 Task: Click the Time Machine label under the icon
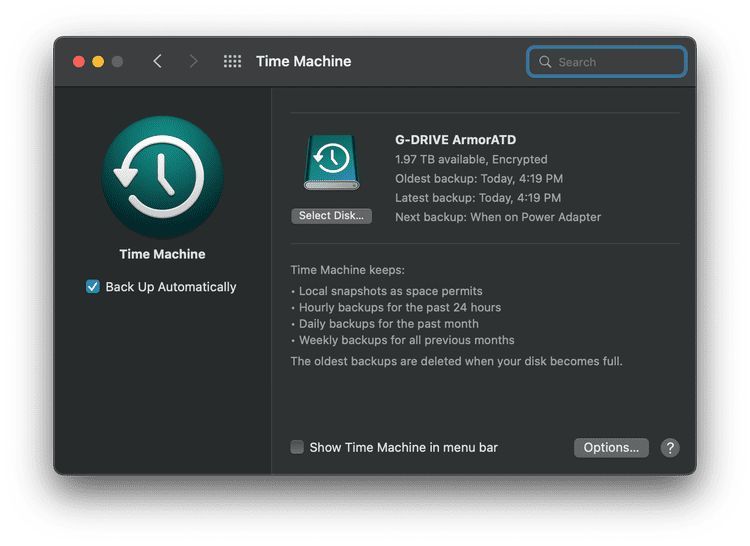(162, 255)
